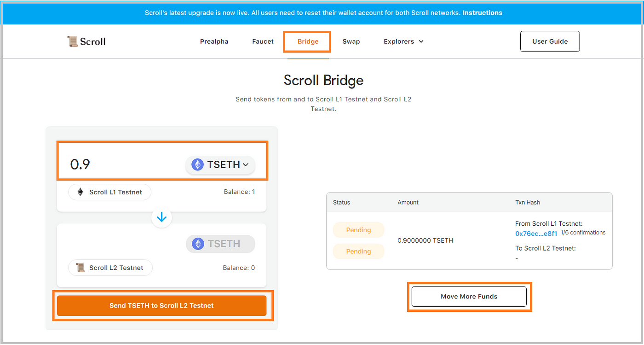Open the TSETH token dropdown

tap(220, 164)
